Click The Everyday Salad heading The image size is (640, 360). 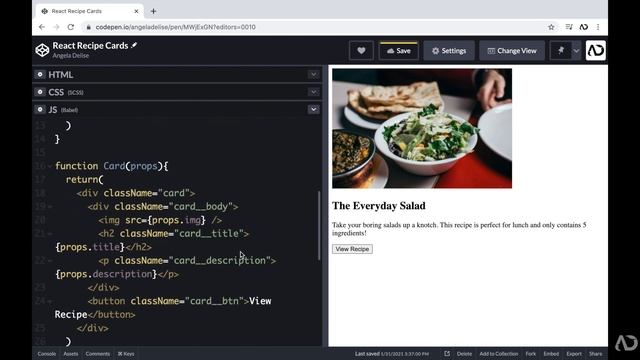pyautogui.click(x=379, y=206)
